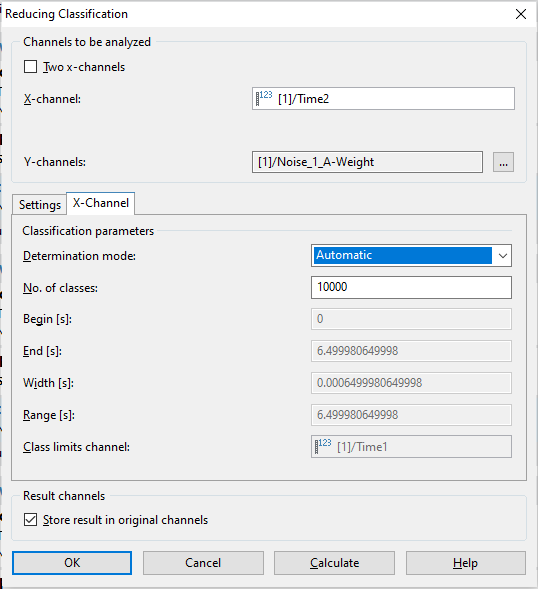Viewport: 538px width, 589px height.
Task: Select the Automatic value in Determination mode
Action: (402, 255)
